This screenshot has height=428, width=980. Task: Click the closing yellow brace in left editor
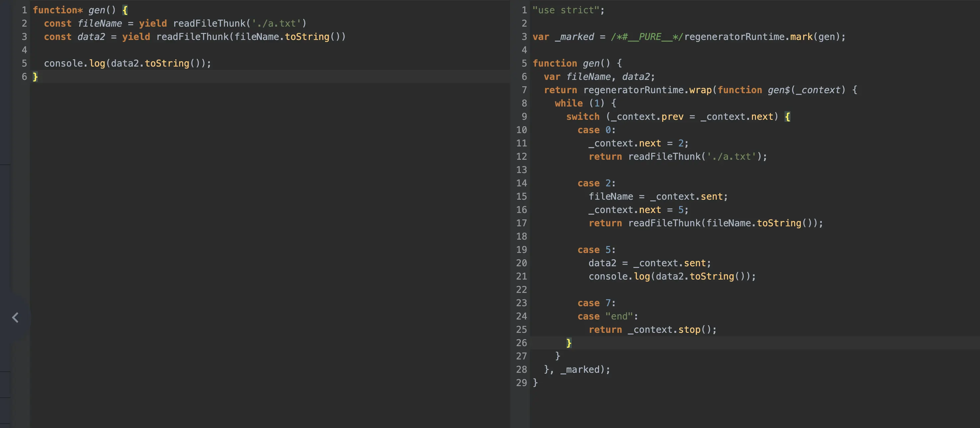pos(35,77)
